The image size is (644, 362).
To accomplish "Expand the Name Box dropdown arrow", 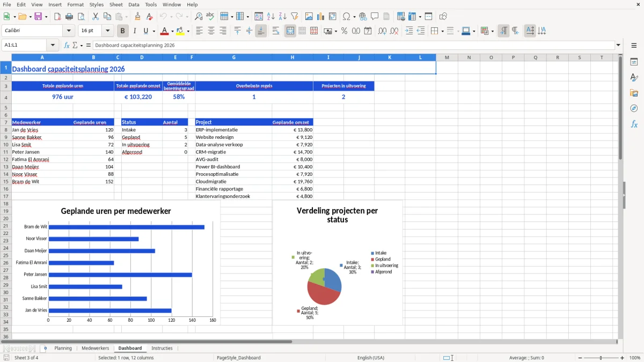I will (53, 46).
